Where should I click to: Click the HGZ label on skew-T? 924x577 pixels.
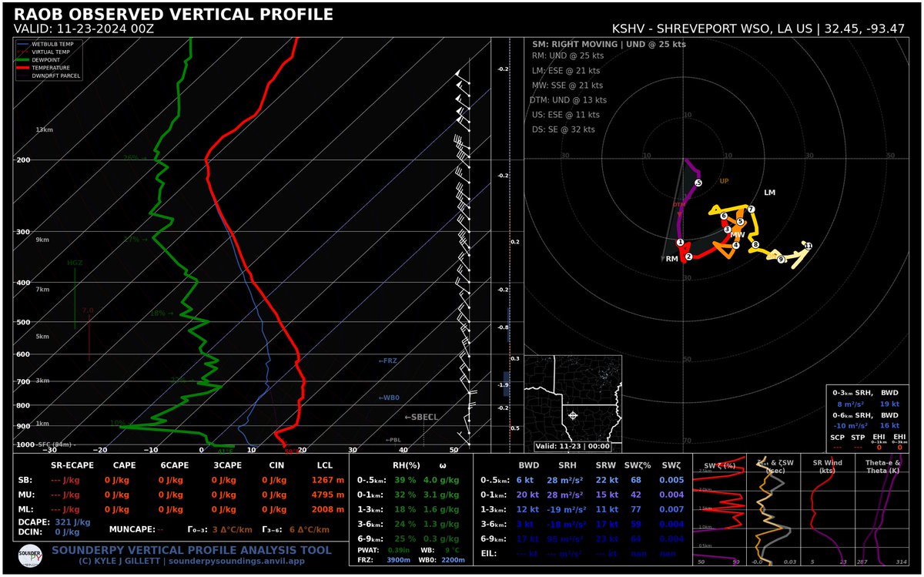pos(74,263)
